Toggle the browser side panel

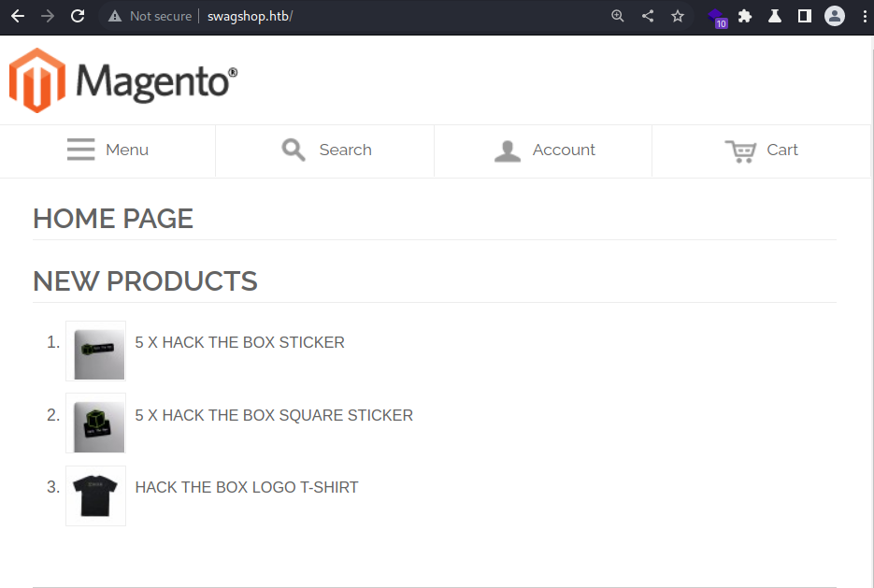click(804, 16)
